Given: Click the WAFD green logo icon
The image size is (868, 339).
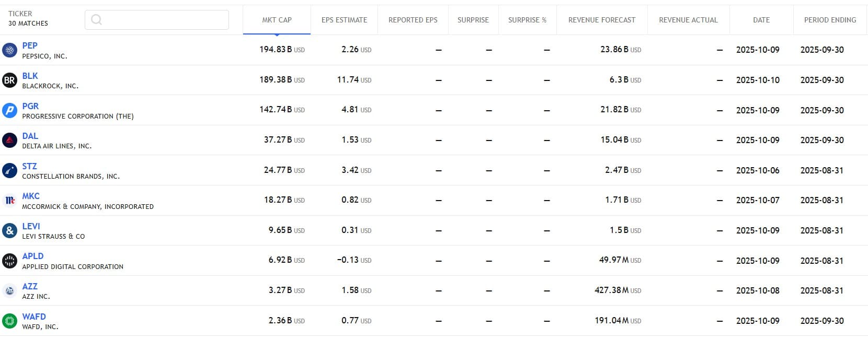Looking at the screenshot, I should pos(9,321).
